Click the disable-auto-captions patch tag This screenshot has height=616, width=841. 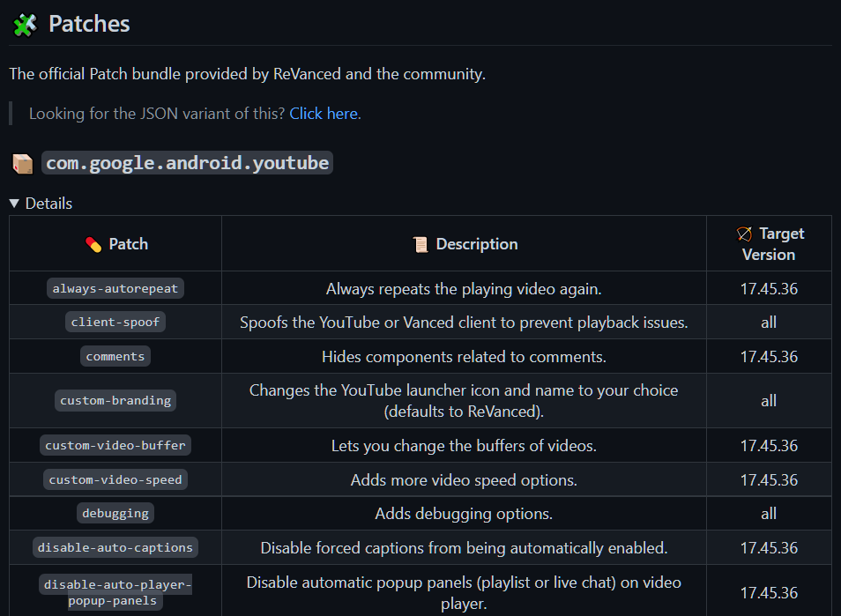pos(115,548)
